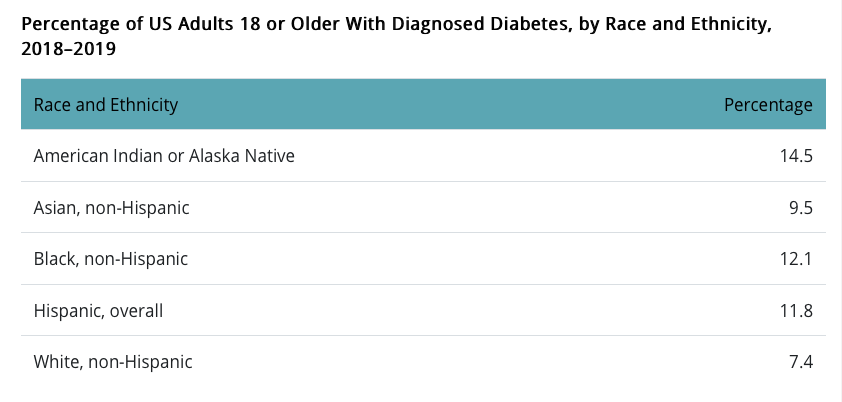The width and height of the screenshot is (842, 402).
Task: Select the American Indian or Alaska Native row
Action: [164, 156]
